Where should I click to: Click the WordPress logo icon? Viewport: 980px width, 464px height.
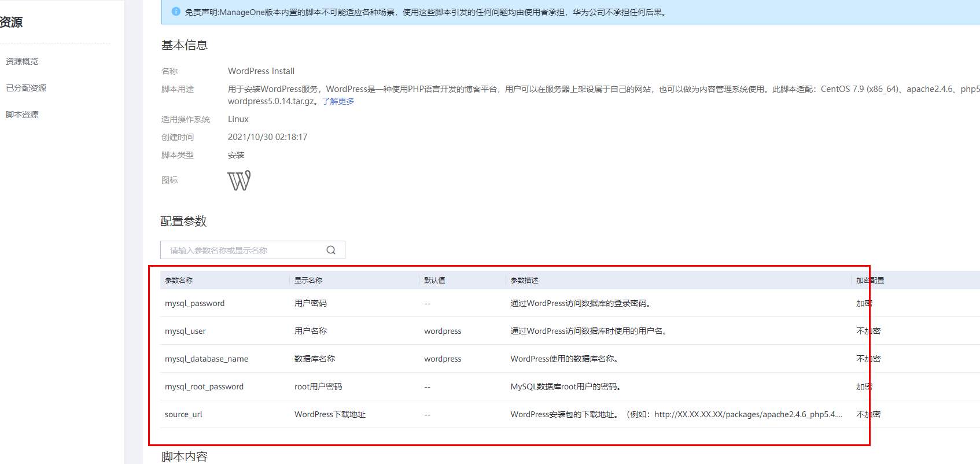click(x=240, y=181)
